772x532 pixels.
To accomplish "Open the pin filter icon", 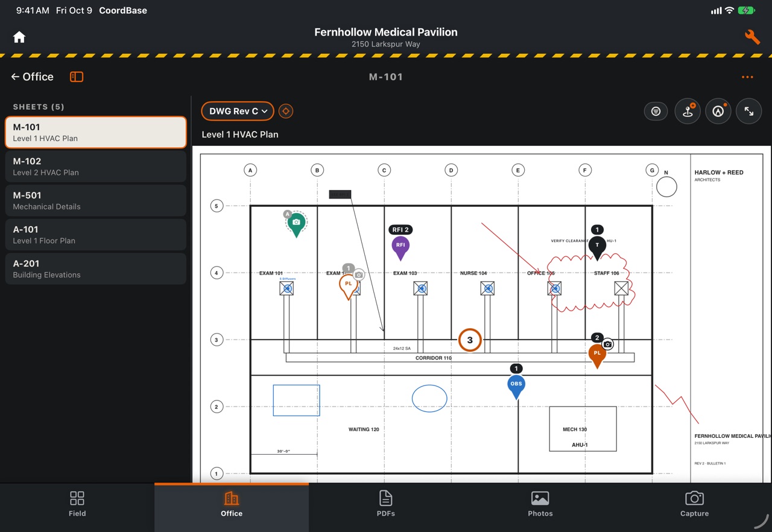I will 656,111.
